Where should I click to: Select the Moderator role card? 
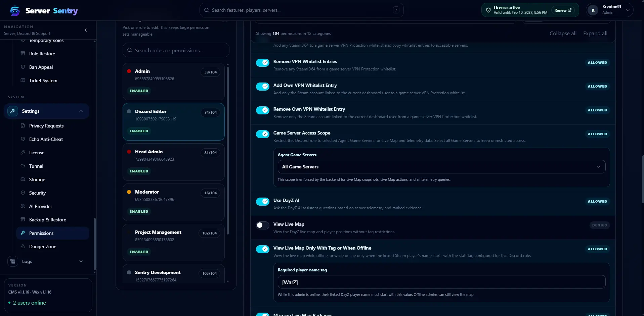pos(174,202)
